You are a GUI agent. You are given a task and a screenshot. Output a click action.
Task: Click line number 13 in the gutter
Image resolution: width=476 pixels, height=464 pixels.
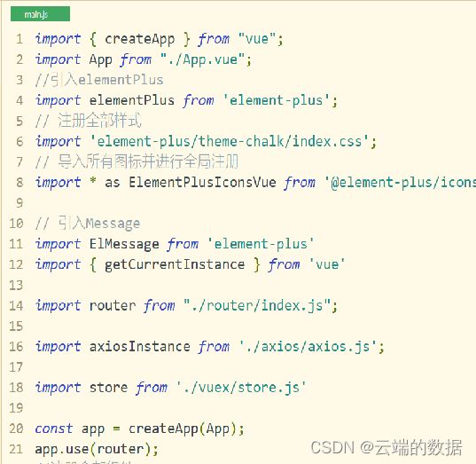click(16, 285)
